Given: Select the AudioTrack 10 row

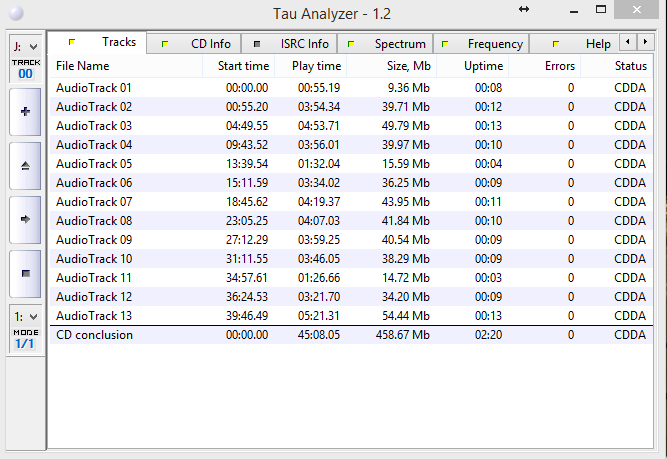Looking at the screenshot, I should (x=351, y=259).
